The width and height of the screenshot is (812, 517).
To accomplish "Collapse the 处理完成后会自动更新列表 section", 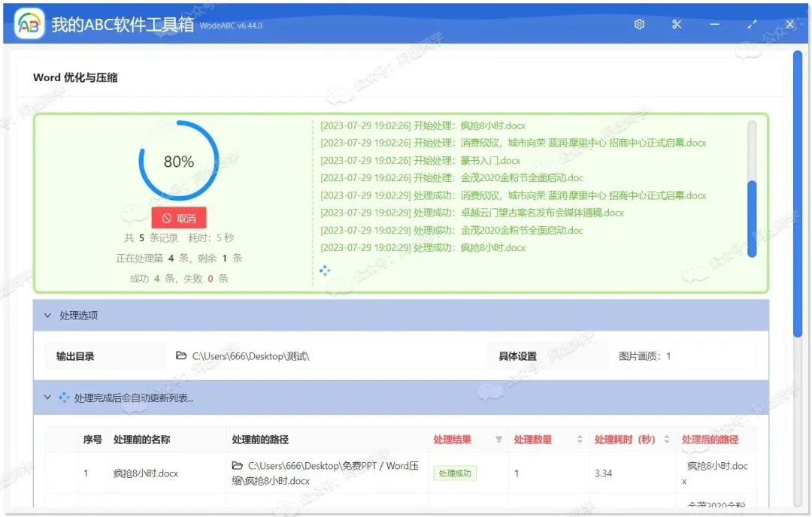I will tap(47, 398).
